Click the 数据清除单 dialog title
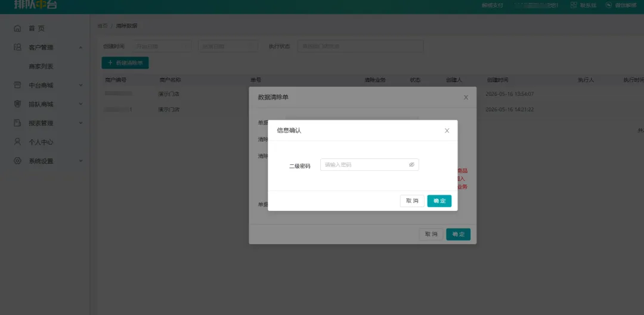Image resolution: width=644 pixels, height=315 pixels. pos(273,97)
